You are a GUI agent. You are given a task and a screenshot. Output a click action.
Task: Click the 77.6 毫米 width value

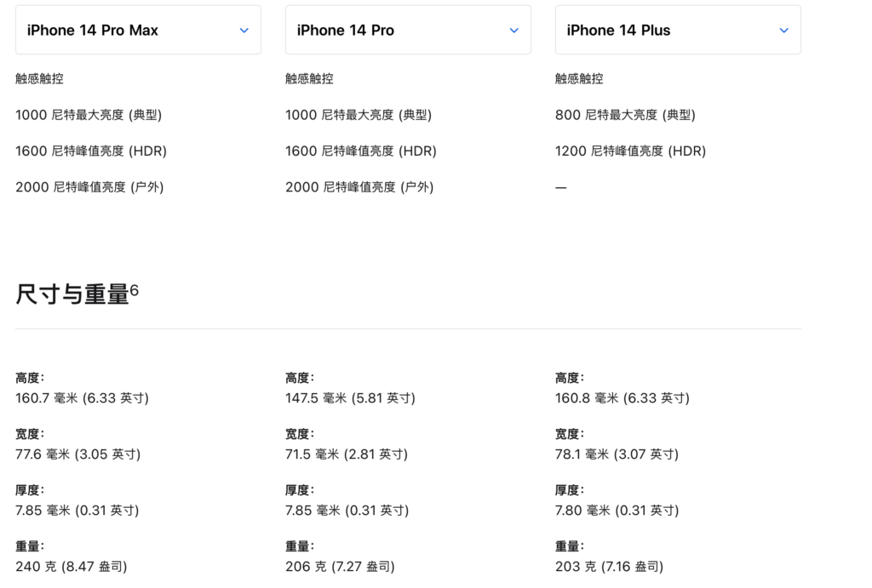77,454
